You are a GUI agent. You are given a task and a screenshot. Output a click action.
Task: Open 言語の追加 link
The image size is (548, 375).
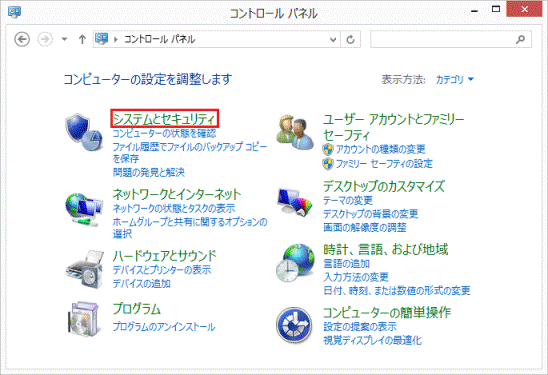tap(346, 263)
